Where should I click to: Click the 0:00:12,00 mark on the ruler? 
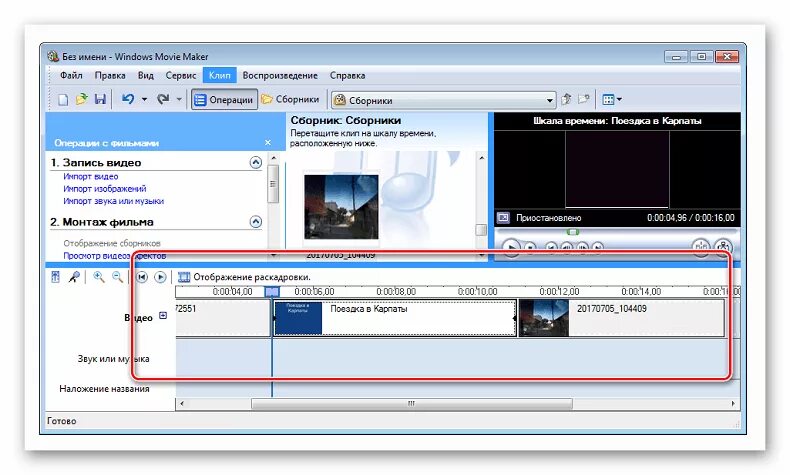[x=559, y=292]
